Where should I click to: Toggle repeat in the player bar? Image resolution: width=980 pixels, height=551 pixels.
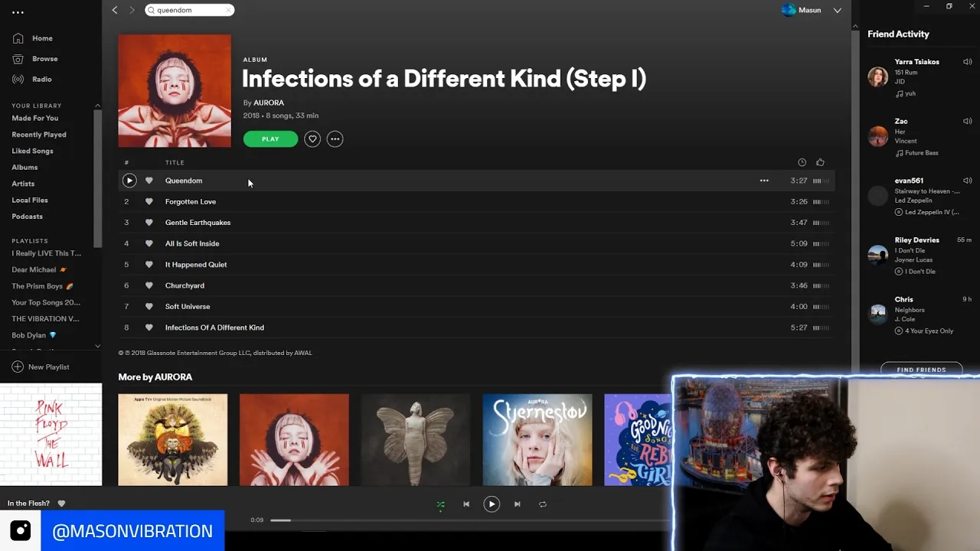pos(543,504)
